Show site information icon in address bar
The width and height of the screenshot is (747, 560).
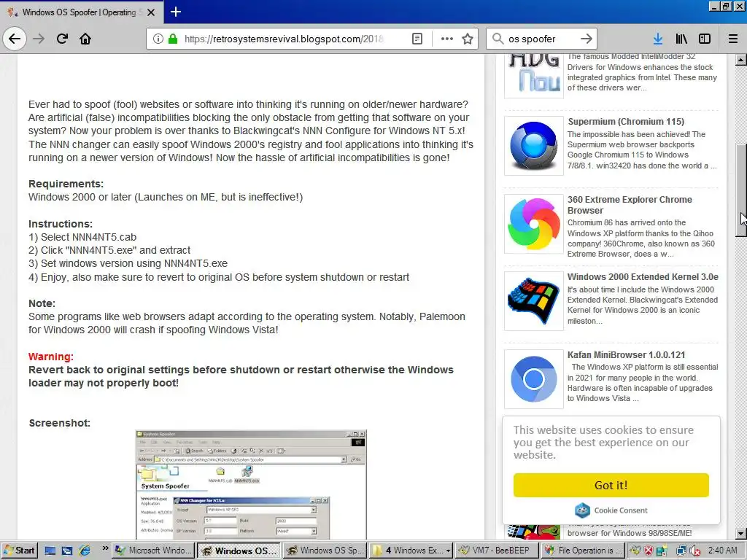158,39
